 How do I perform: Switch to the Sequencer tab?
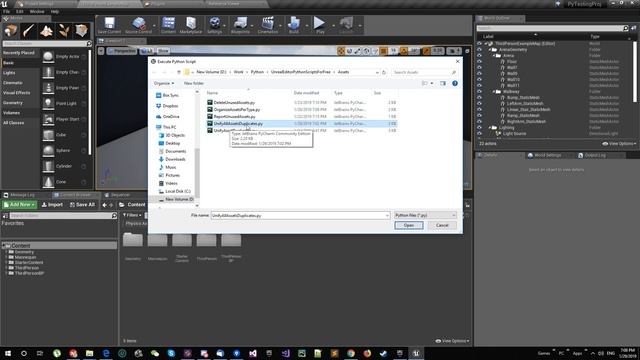pyautogui.click(x=117, y=195)
